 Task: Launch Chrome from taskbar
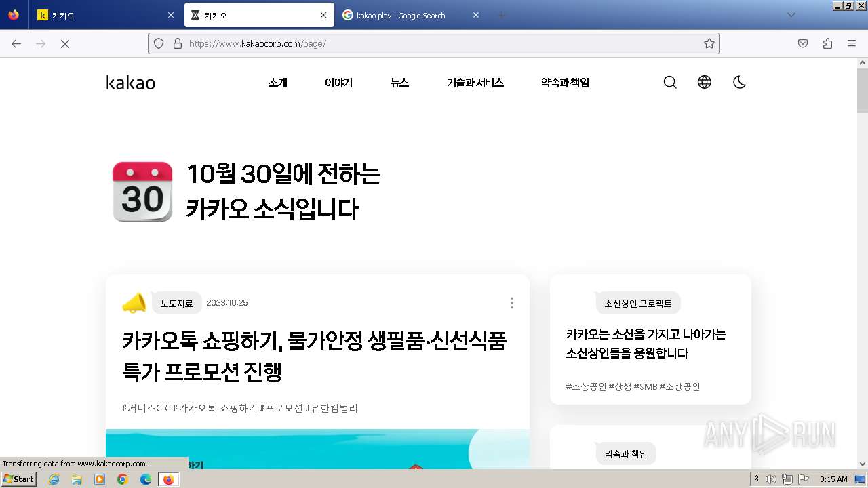click(x=123, y=479)
